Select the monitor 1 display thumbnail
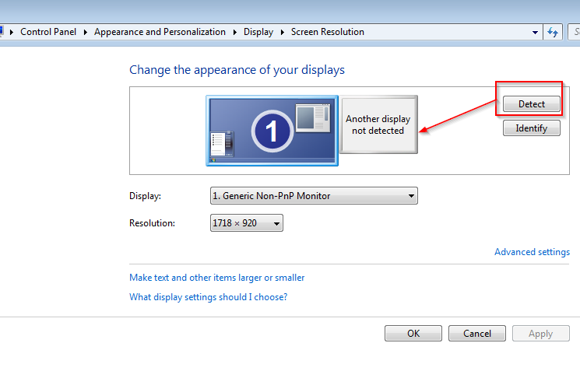This screenshot has height=392, width=580. [x=272, y=131]
